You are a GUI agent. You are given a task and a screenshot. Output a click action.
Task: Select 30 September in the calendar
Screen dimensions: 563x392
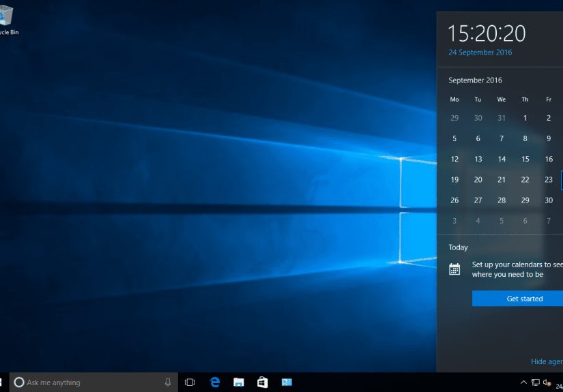(x=549, y=200)
